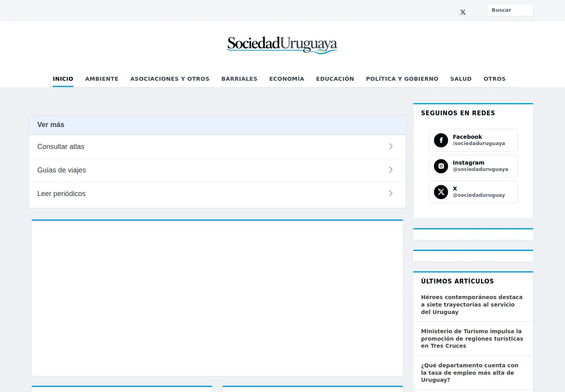Open Asociaciones y Otros section
This screenshot has height=392, width=565.
[x=170, y=79]
